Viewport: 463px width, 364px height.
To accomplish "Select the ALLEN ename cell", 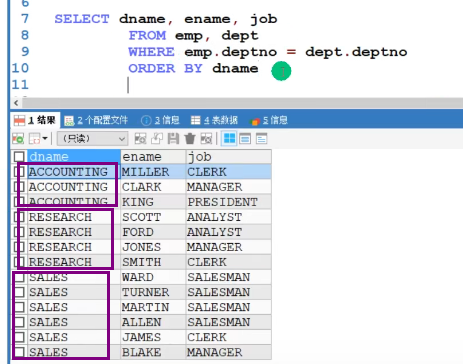I will pos(153,322).
